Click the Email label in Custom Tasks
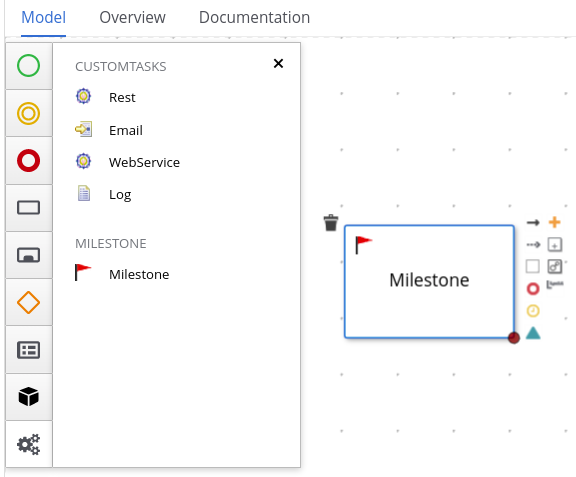The image size is (576, 477). (126, 130)
